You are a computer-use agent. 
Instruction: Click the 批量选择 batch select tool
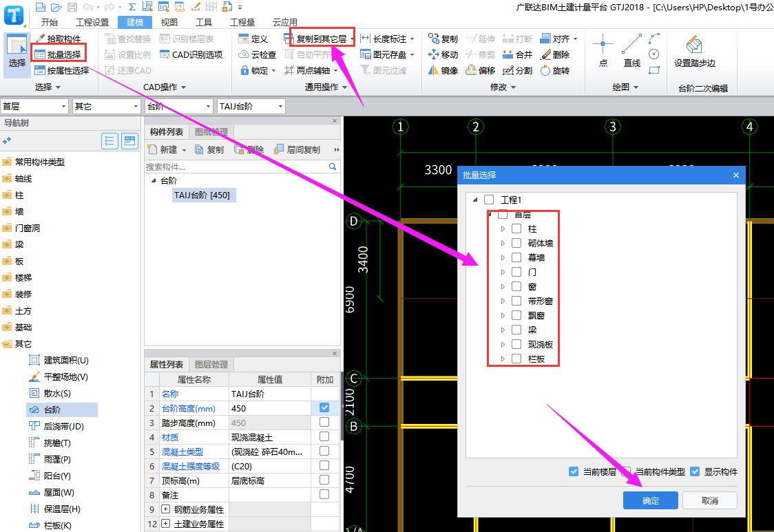tap(59, 54)
